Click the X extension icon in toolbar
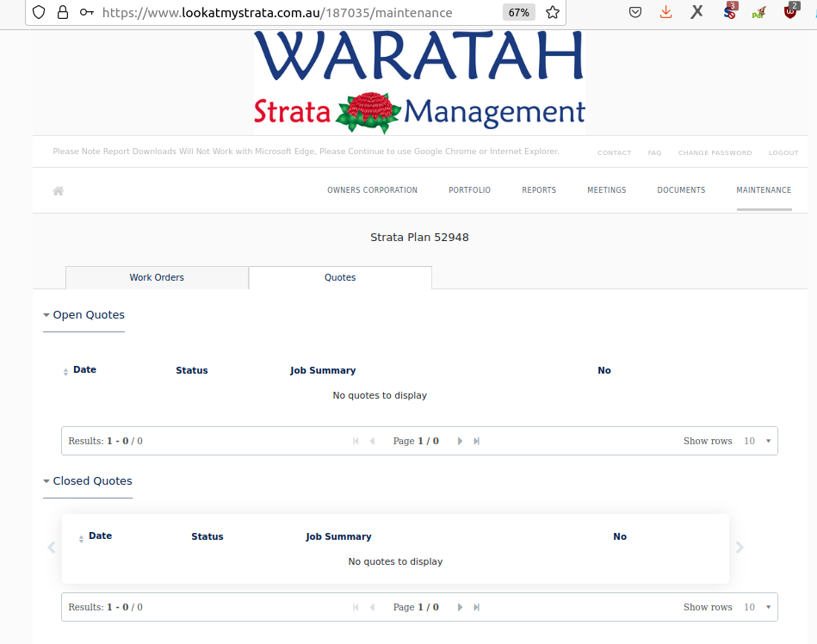The image size is (817, 644). point(696,12)
